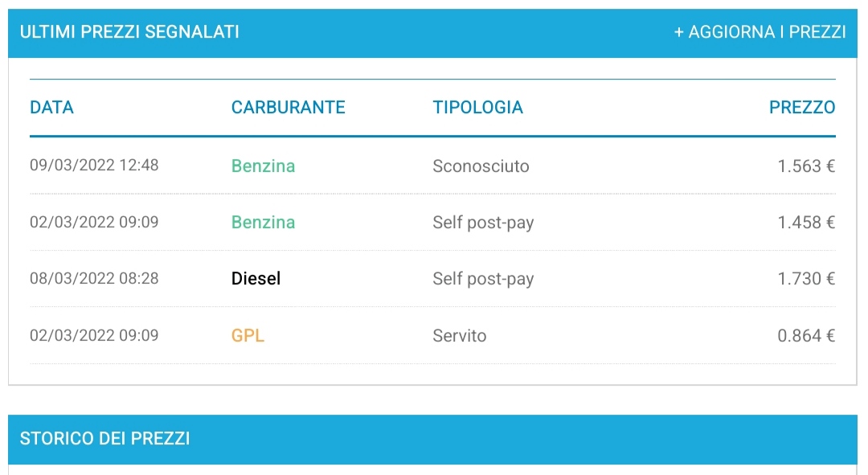868x475 pixels.
Task: Click Benzina in the 1.458 € row
Action: coord(263,223)
